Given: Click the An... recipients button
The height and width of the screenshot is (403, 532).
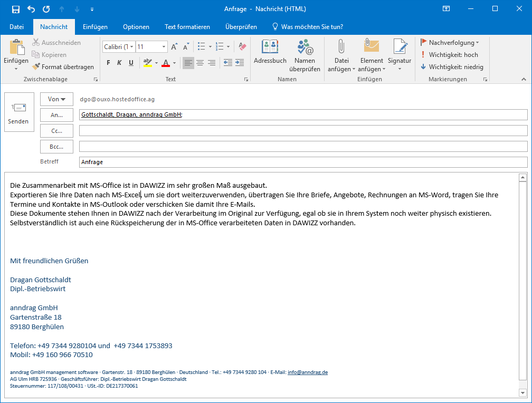Looking at the screenshot, I should [56, 115].
